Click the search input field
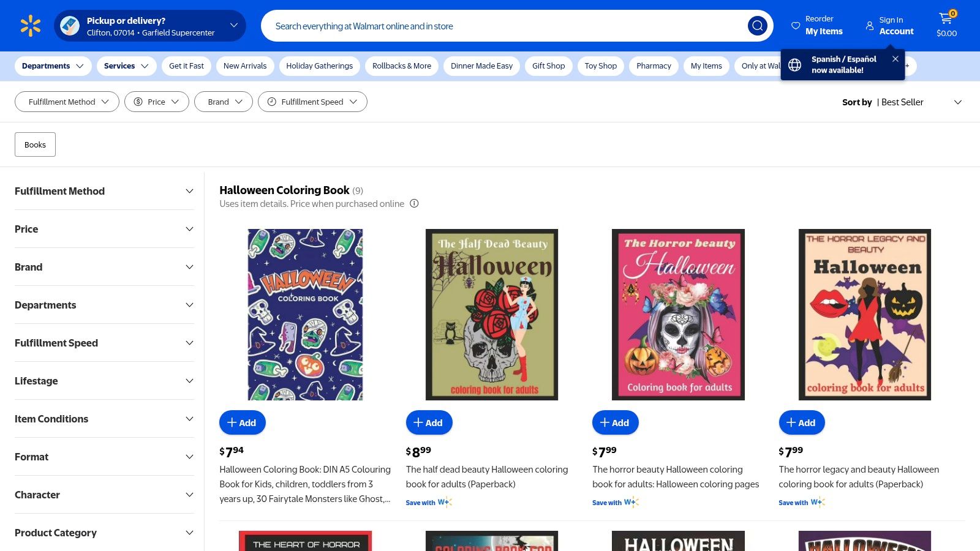 (502, 26)
